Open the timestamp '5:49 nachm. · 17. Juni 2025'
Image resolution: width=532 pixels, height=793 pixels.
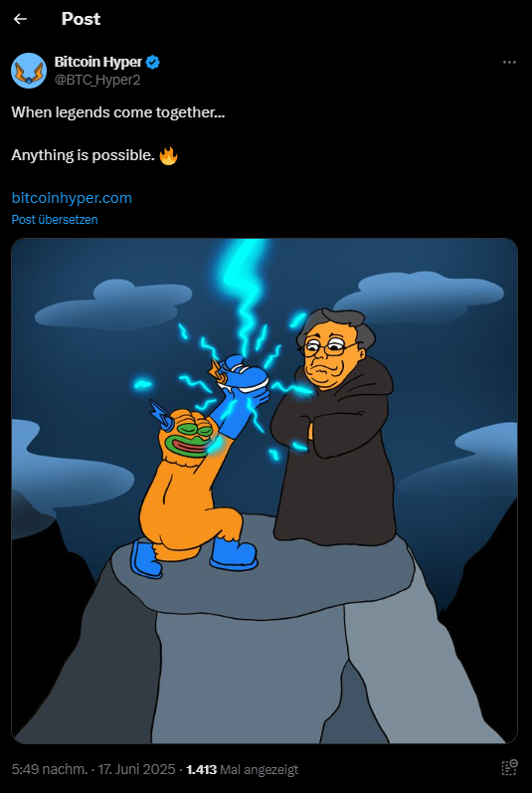94,770
